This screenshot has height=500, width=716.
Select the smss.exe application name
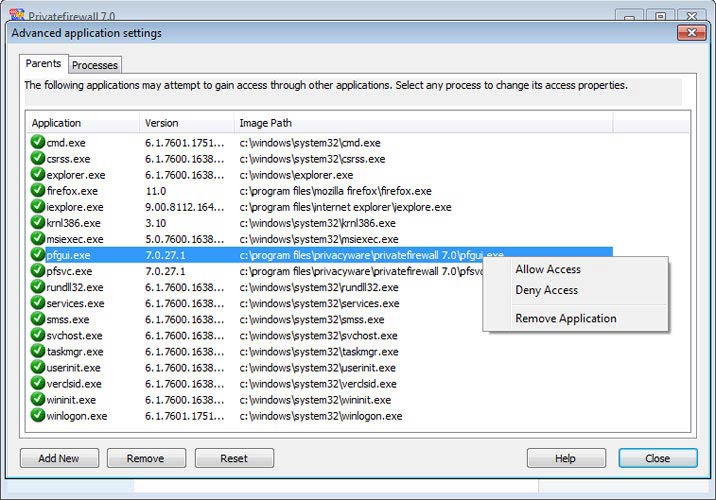68,320
